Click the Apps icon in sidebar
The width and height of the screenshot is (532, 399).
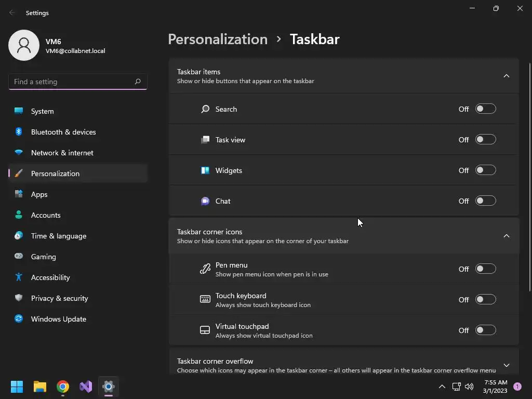click(19, 194)
